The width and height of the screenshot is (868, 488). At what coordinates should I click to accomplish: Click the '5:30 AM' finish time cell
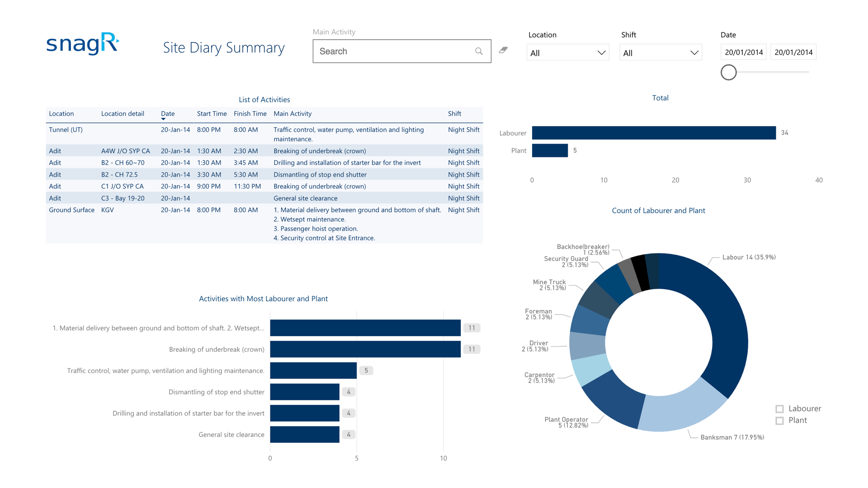tap(245, 174)
